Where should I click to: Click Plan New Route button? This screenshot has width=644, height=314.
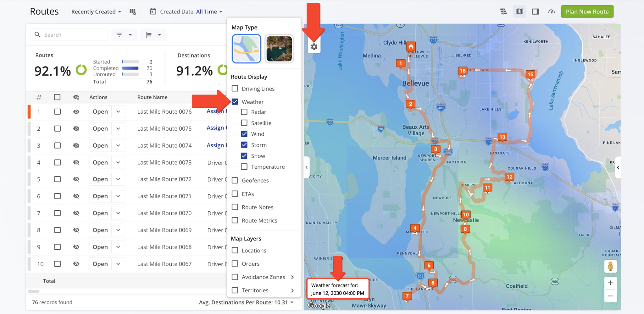(x=587, y=12)
